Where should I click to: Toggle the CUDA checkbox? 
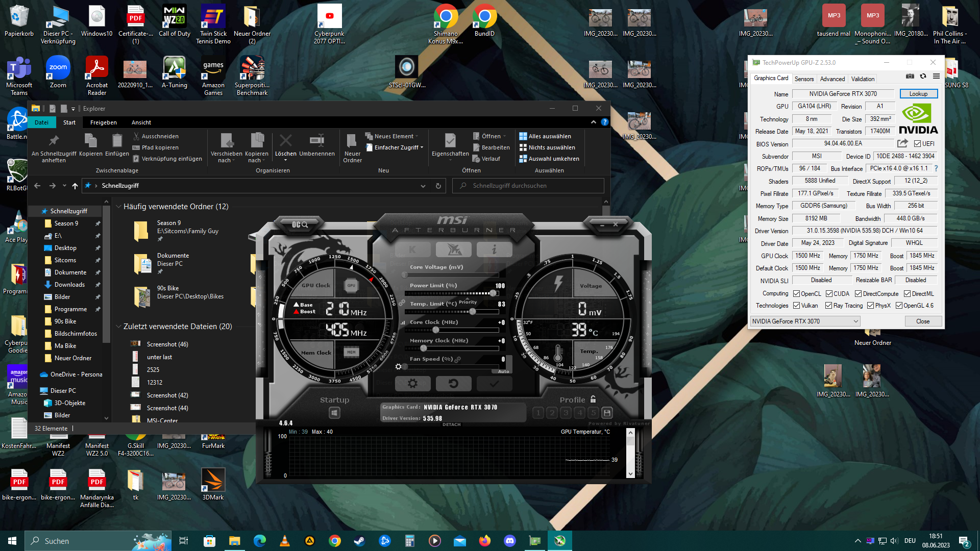point(829,294)
